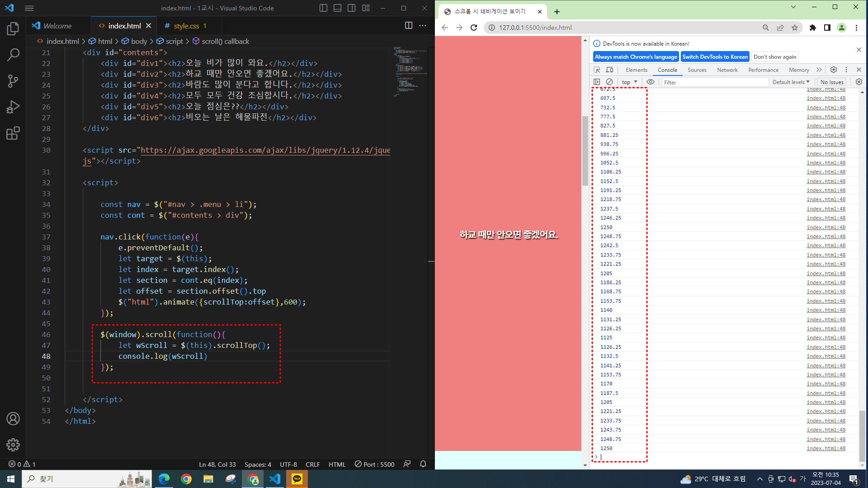The height and width of the screenshot is (488, 868).
Task: Click the split editor right icon
Action: [408, 26]
